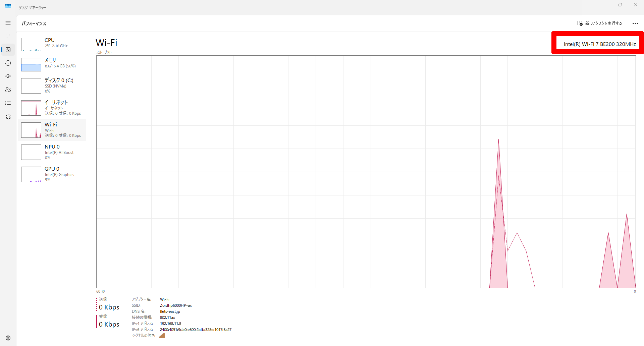
Task: Select the Wi-Fi entry in sidebar
Action: [52, 130]
